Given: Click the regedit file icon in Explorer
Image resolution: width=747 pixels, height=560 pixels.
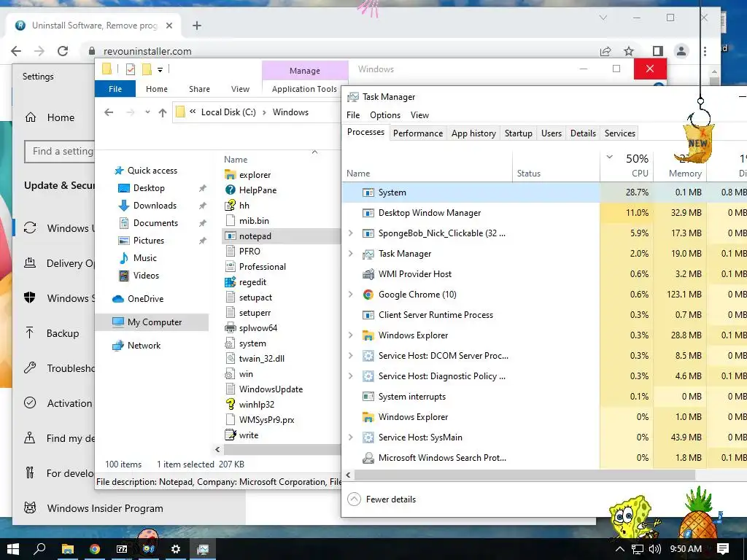Looking at the screenshot, I should click(230, 282).
